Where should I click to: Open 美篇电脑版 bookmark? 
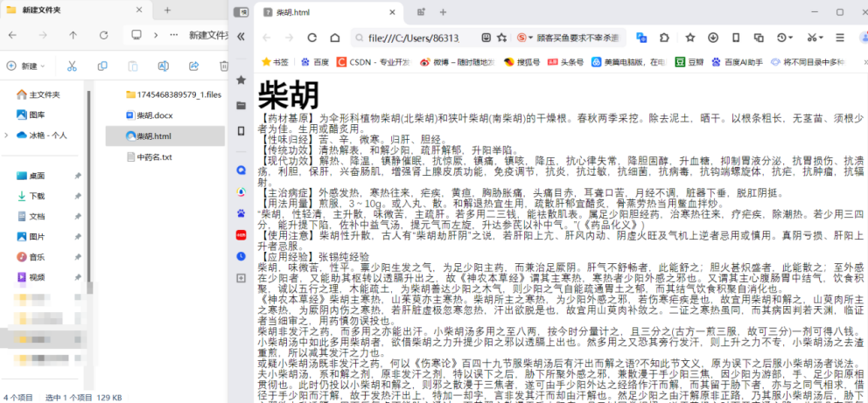628,62
